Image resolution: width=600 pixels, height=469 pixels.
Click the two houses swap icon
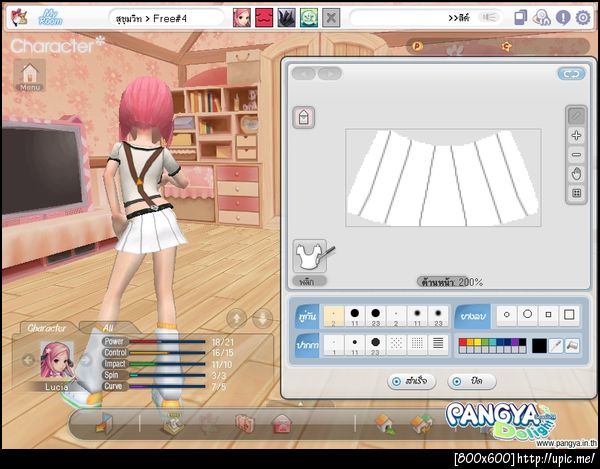tap(422, 425)
